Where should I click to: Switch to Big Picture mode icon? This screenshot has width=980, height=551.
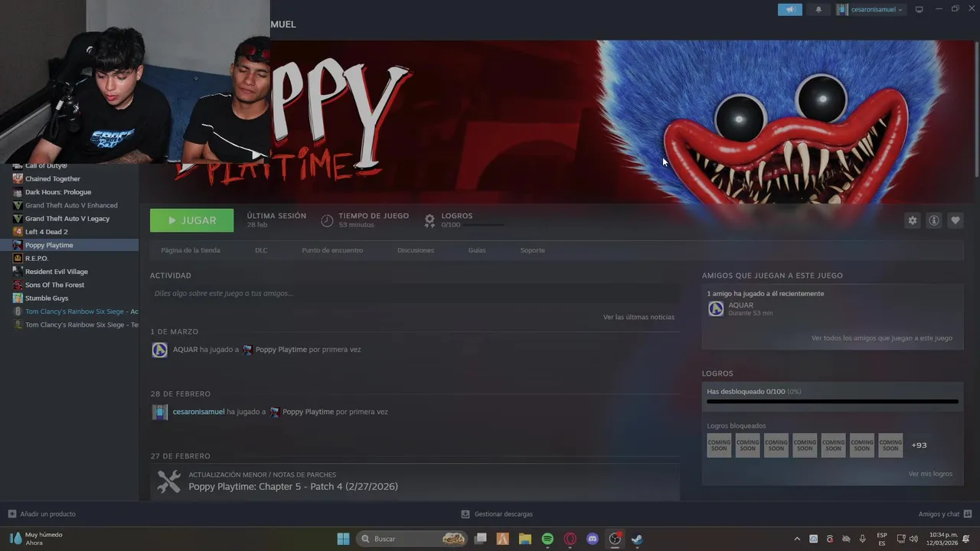(920, 9)
